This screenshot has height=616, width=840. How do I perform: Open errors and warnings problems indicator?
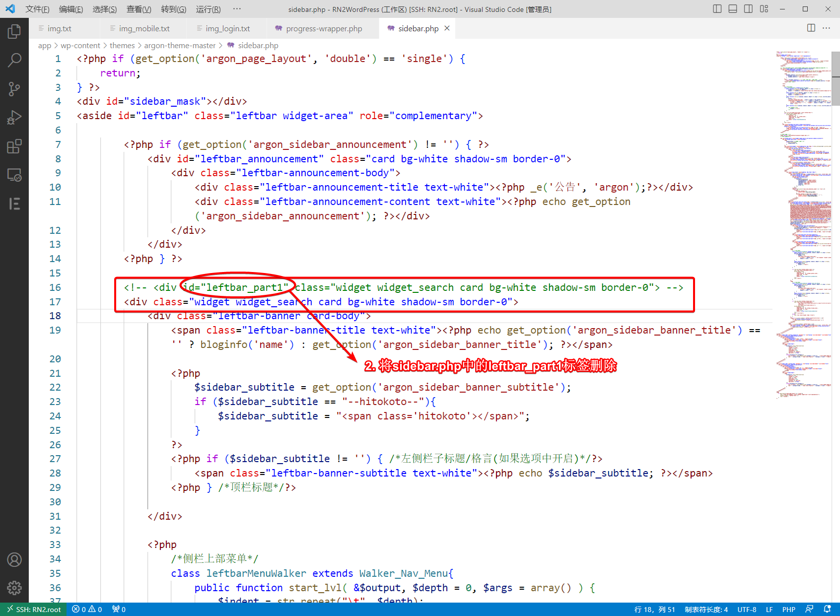click(x=87, y=610)
